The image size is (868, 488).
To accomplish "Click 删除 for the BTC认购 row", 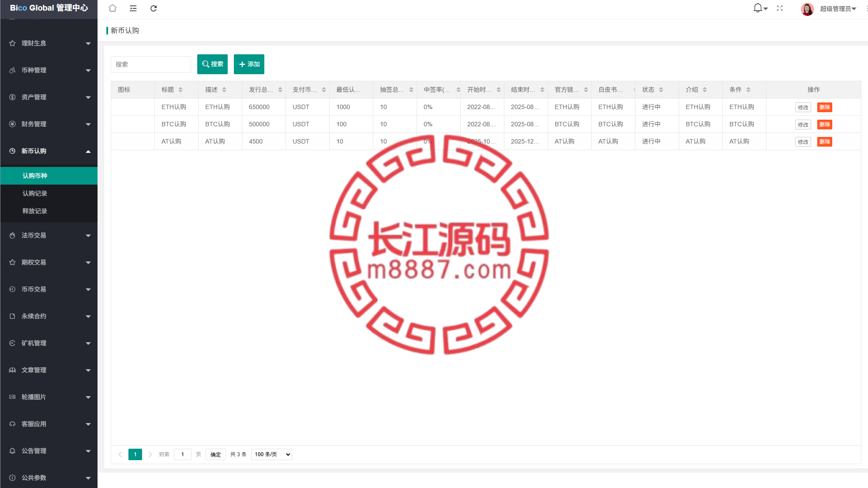I will 825,125.
